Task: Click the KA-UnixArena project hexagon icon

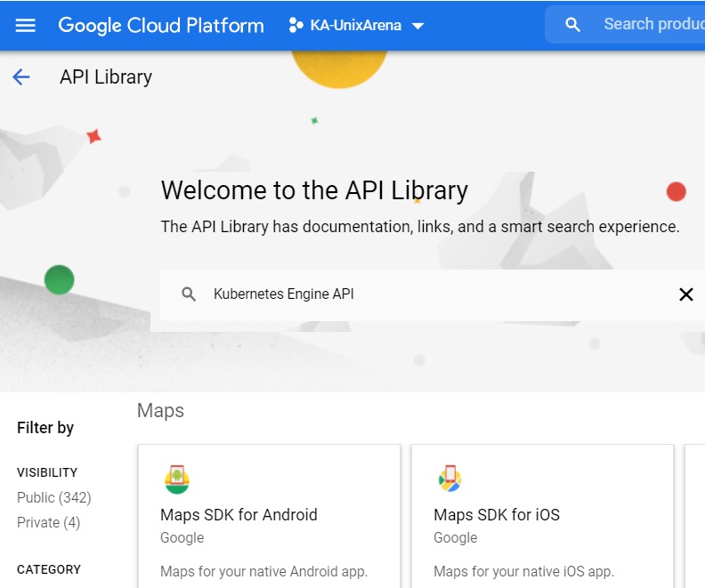Action: 296,25
